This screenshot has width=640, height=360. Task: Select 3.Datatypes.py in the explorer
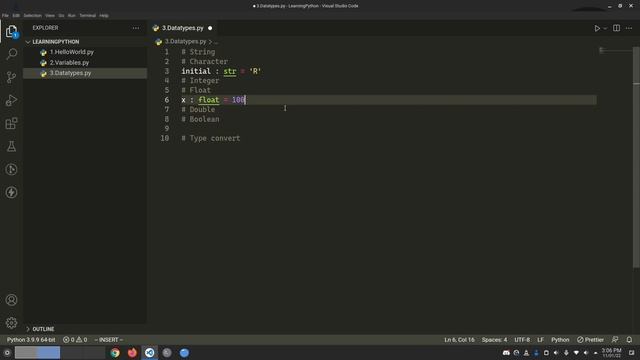(x=85, y=73)
